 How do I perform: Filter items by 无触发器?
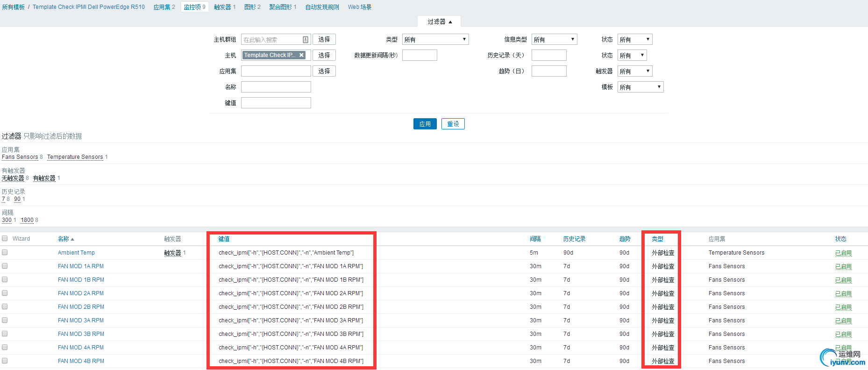13,178
